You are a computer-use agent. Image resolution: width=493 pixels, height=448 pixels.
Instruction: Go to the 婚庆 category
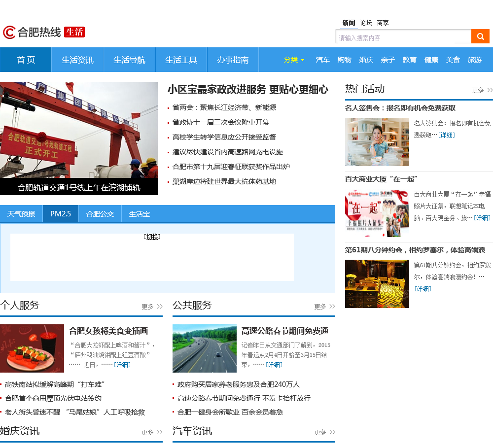coord(366,60)
